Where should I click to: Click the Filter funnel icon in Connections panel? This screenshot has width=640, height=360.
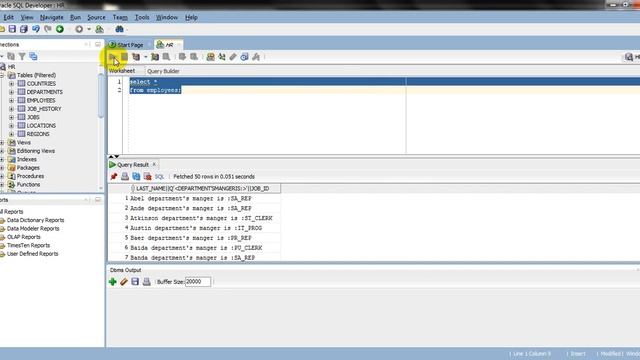click(x=22, y=56)
